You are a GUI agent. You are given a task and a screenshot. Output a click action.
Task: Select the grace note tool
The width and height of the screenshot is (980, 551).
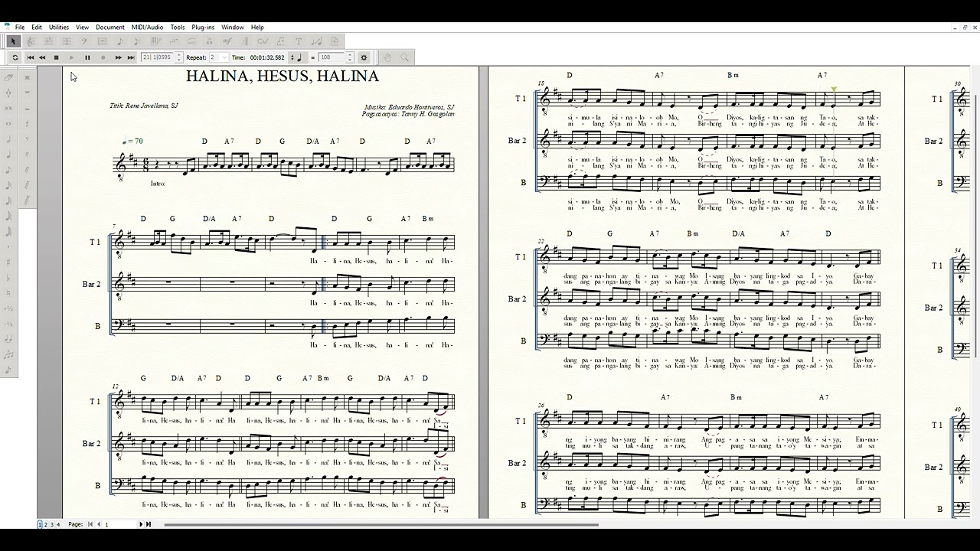pyautogui.click(x=8, y=370)
